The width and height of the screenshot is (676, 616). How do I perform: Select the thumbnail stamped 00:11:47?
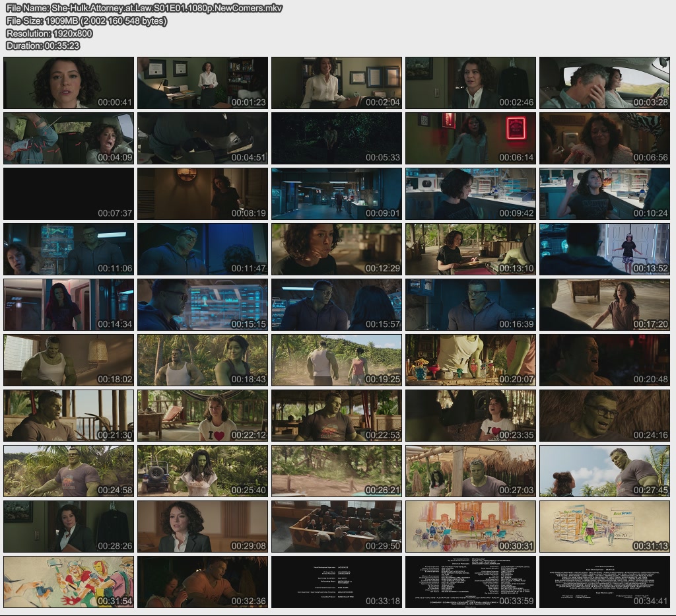click(203, 249)
